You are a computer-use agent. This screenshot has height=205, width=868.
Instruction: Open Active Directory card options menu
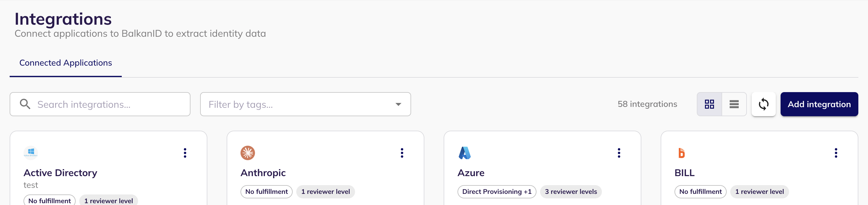[x=185, y=153]
